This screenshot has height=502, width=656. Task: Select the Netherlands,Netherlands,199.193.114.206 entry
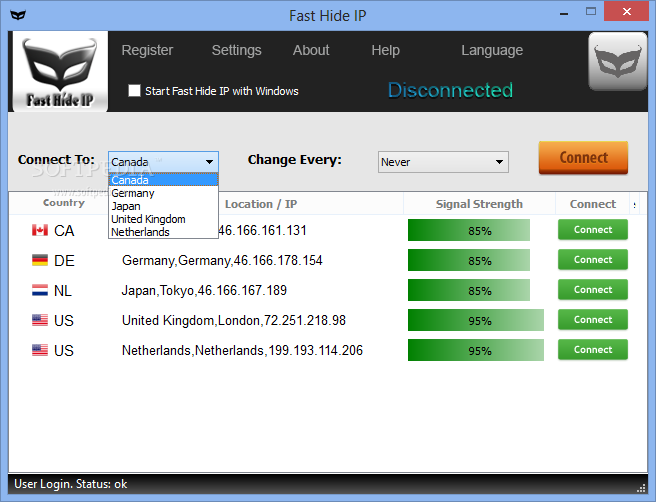pos(242,350)
